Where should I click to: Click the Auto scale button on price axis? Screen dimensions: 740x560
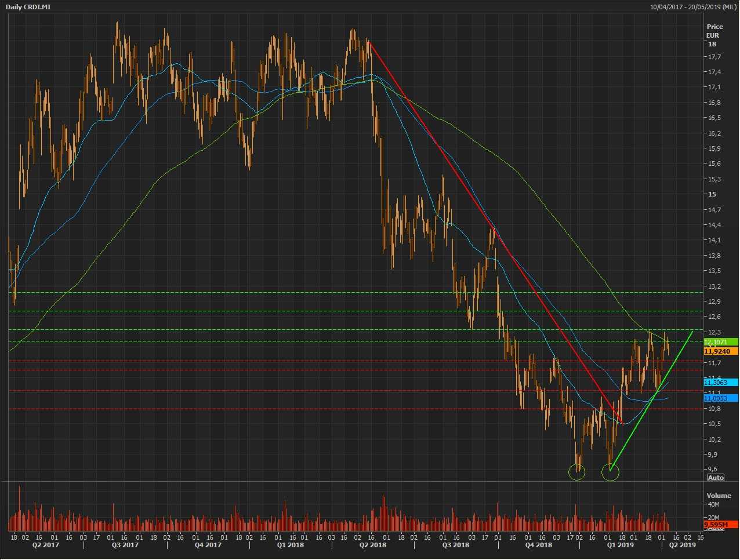pyautogui.click(x=716, y=477)
